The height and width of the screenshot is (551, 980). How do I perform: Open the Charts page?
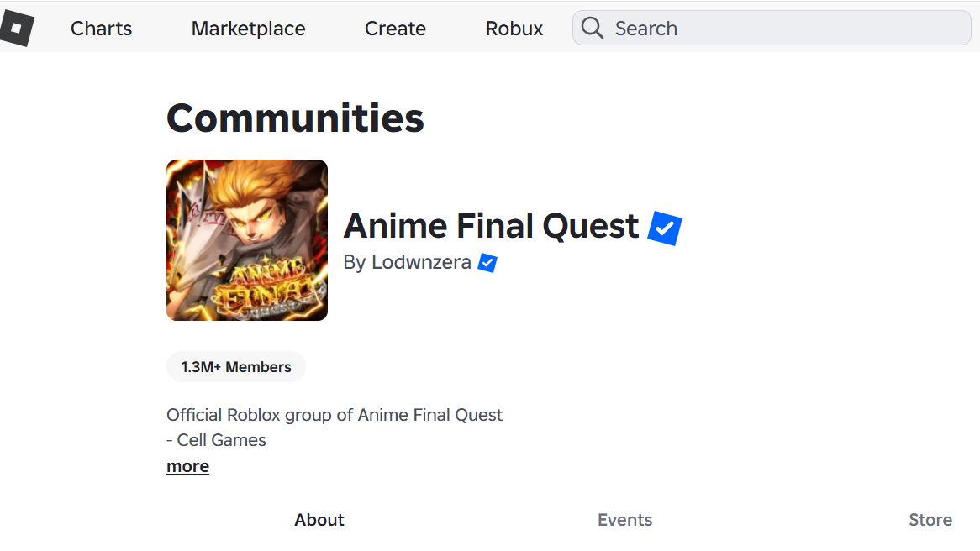pos(101,29)
